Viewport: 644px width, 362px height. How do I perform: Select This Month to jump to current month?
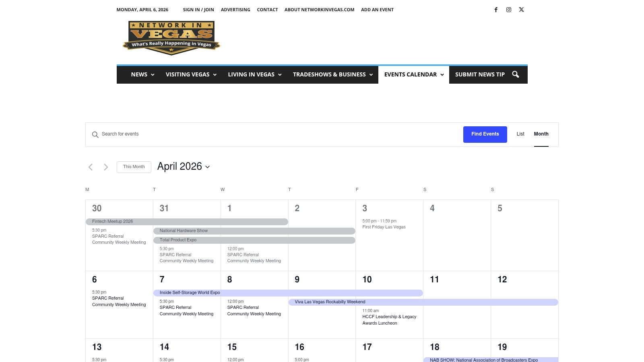click(x=134, y=167)
